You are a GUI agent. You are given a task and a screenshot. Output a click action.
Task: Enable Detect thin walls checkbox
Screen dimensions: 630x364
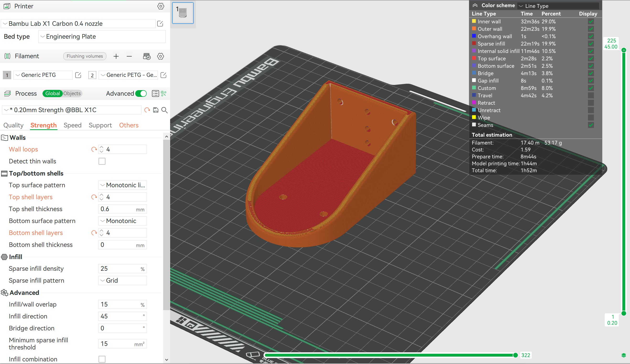click(x=102, y=161)
